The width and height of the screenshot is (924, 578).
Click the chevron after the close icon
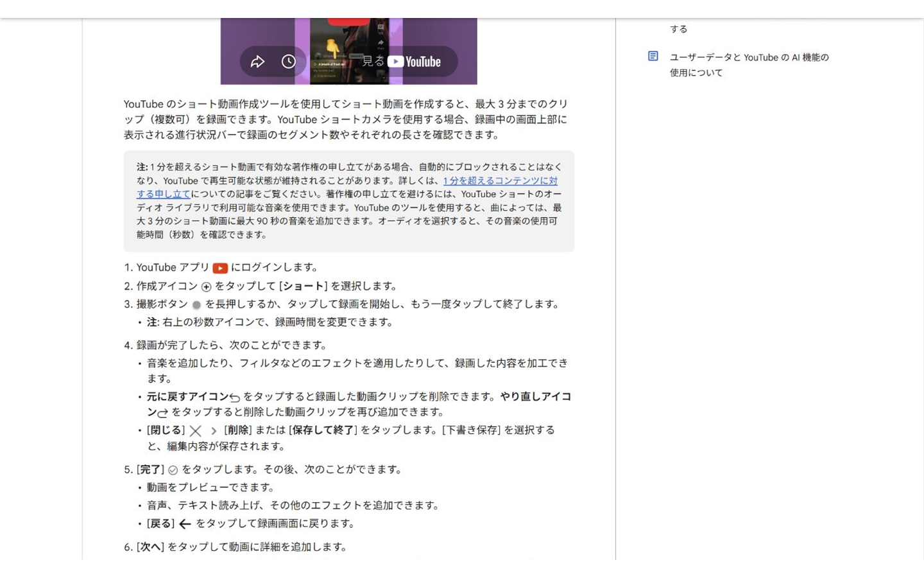(214, 431)
